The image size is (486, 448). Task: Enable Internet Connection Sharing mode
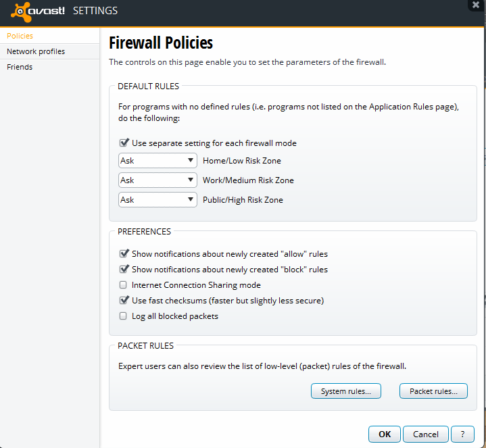pyautogui.click(x=123, y=285)
